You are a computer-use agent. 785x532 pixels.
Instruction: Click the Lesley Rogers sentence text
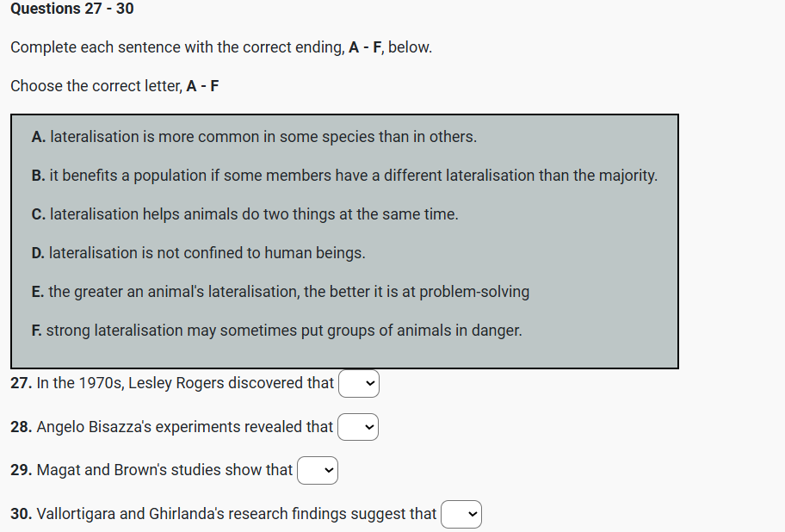click(185, 383)
